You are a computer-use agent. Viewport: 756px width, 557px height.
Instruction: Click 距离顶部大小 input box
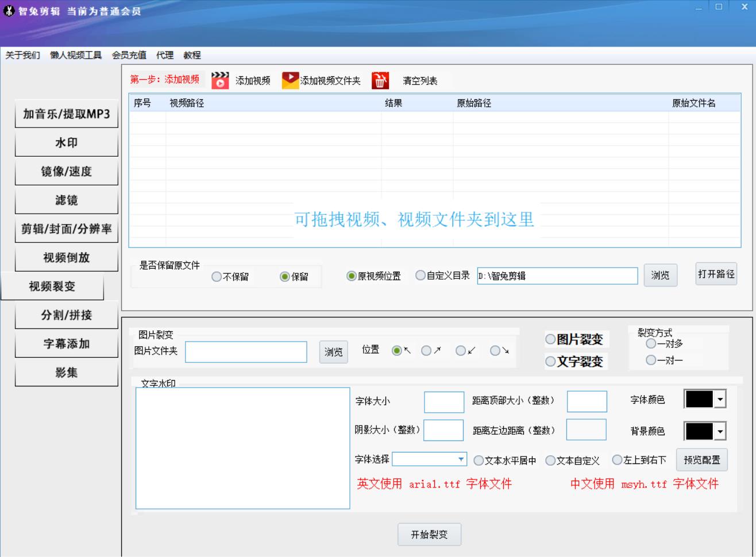point(587,402)
